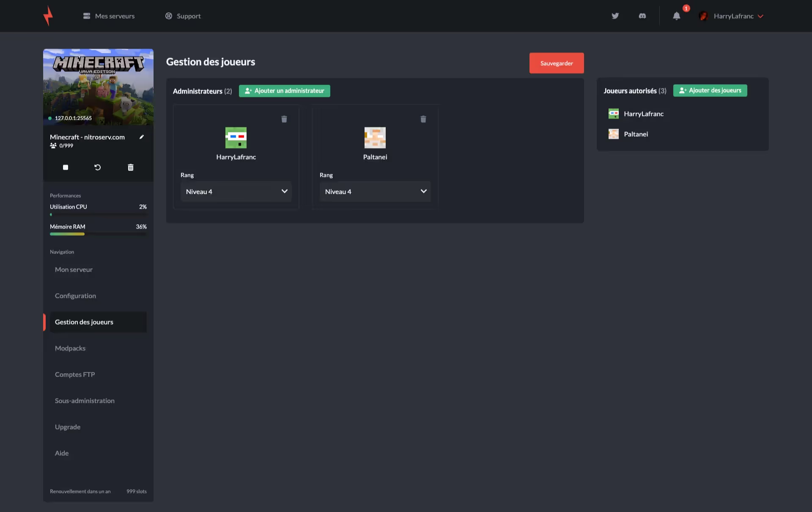Click the 999 slots label

point(137,491)
